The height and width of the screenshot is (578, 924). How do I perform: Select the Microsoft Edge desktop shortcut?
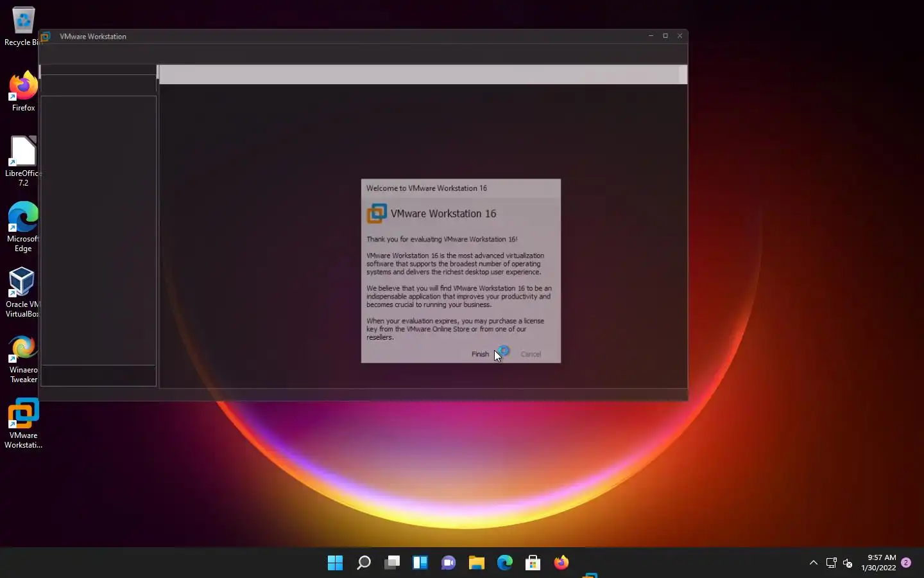click(23, 227)
